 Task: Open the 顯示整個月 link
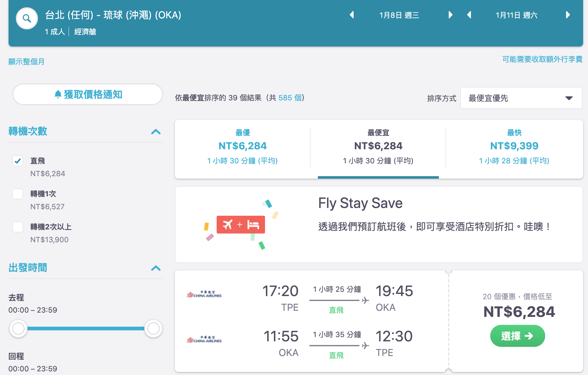26,61
